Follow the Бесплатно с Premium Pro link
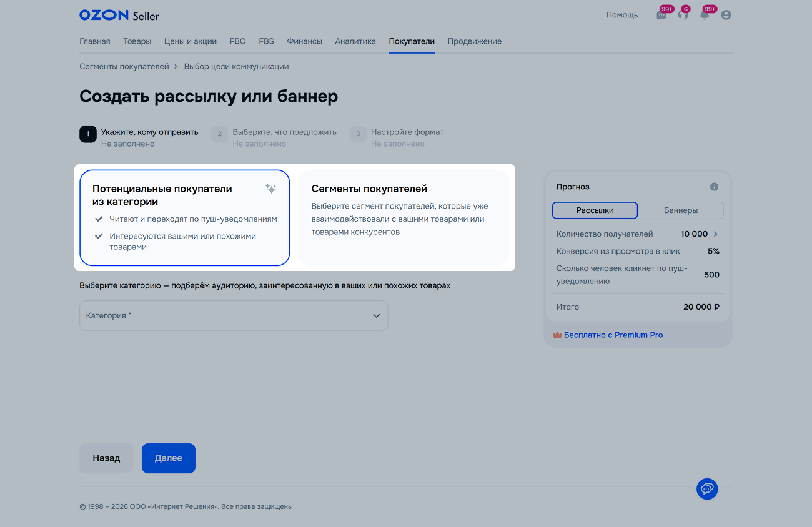812x527 pixels. click(613, 335)
